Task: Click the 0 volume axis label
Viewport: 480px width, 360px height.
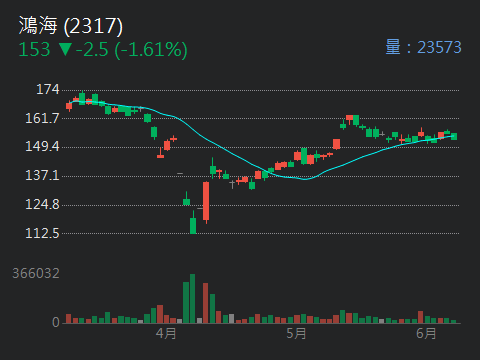Action: pyautogui.click(x=56, y=322)
